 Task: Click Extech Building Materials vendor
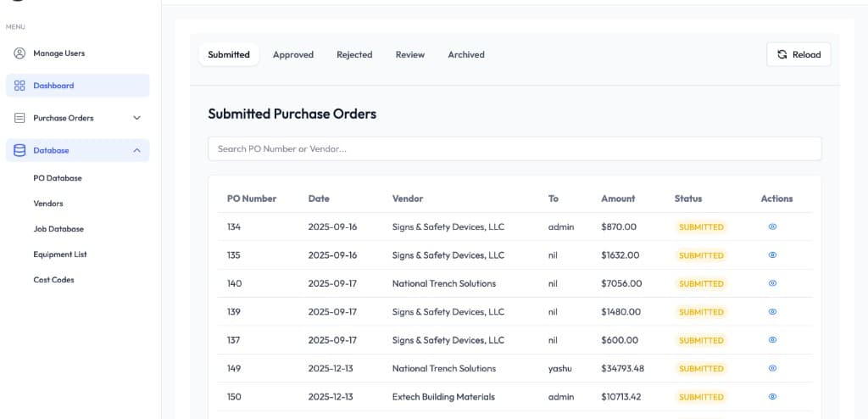pos(443,396)
